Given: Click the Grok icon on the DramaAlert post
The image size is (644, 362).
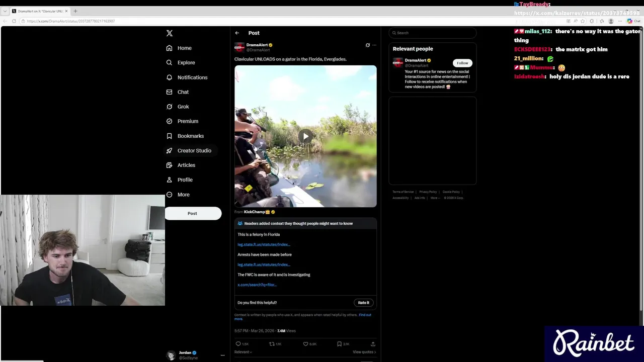Looking at the screenshot, I should click(367, 45).
